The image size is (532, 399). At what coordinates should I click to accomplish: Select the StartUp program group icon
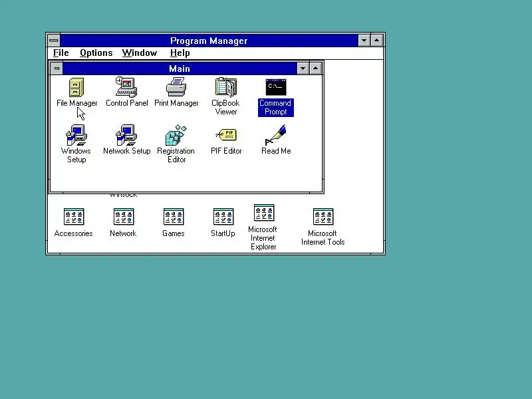(x=223, y=217)
